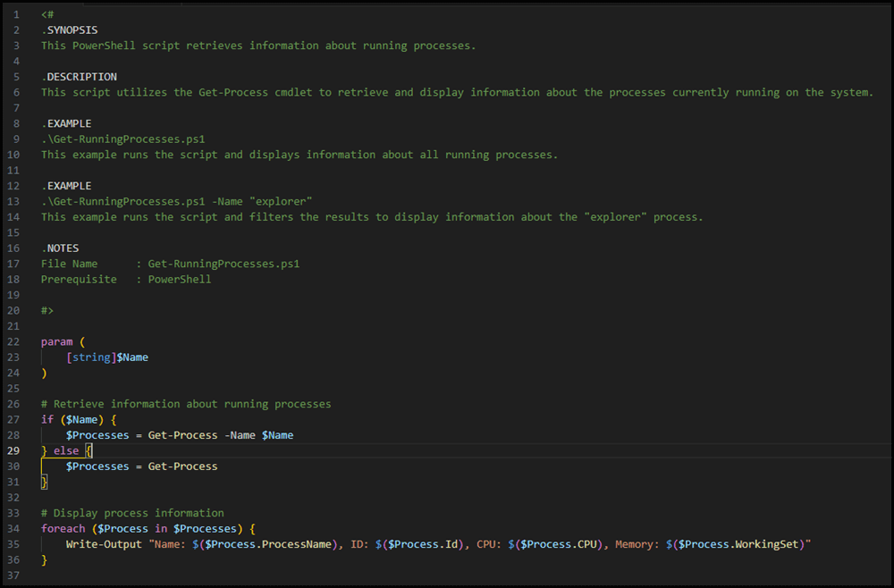Click the closing #> tag on line 20
Viewport: 894px width, 588px height.
[46, 310]
